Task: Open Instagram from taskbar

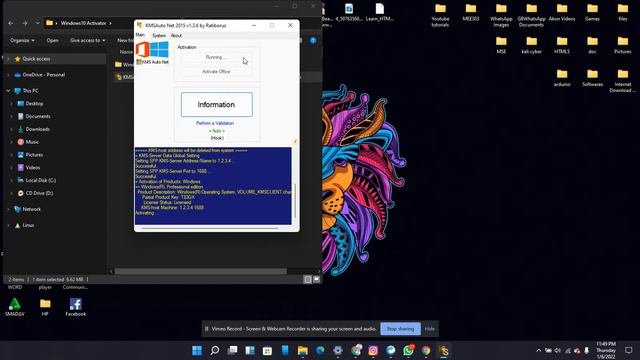Action: tap(373, 351)
